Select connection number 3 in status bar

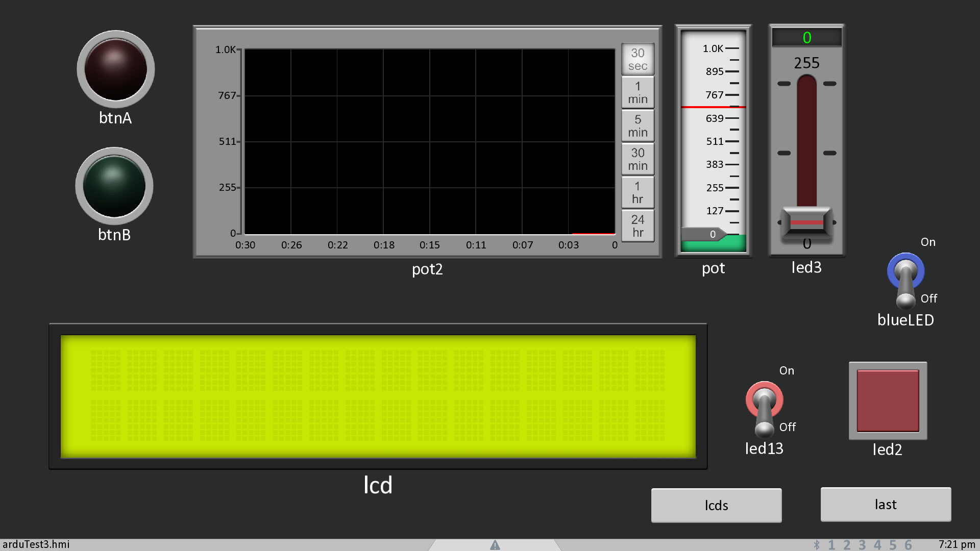click(862, 545)
